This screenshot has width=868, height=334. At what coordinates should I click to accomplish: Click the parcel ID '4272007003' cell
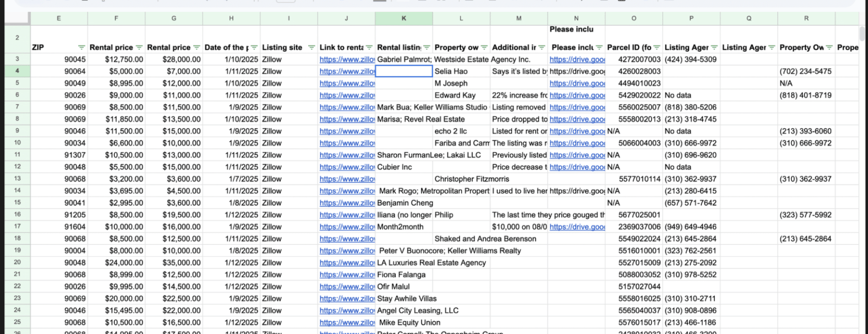coord(634,60)
